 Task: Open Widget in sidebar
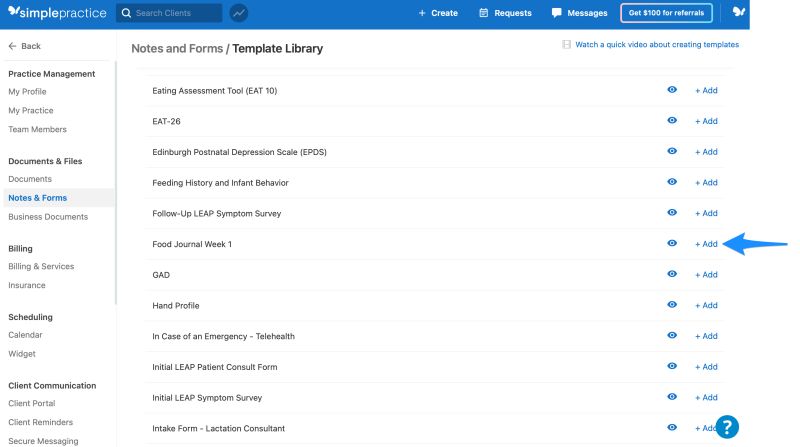click(21, 354)
